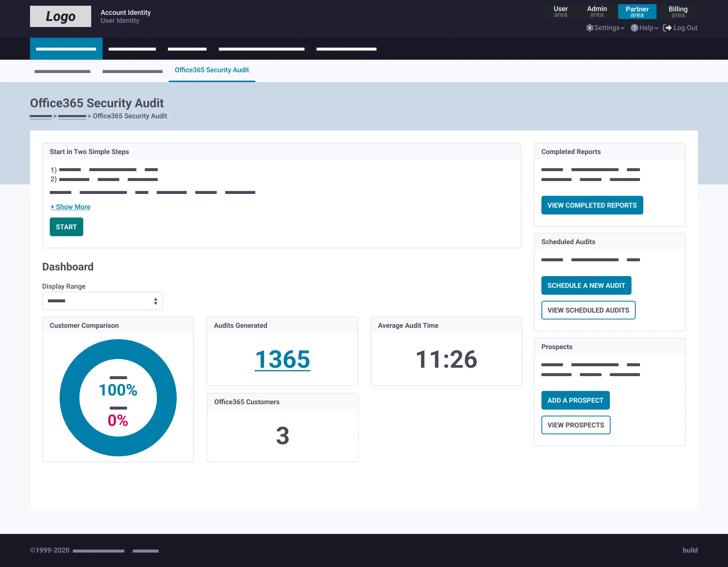The height and width of the screenshot is (567, 728).
Task: Click the 100% value in donut chart
Action: (118, 390)
